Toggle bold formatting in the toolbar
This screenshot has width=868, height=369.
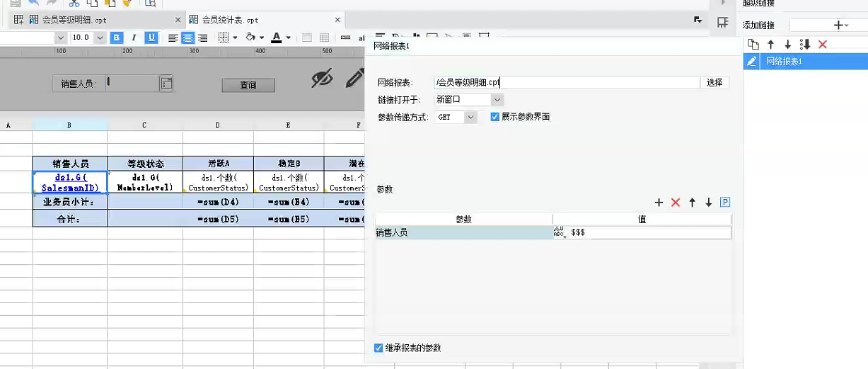117,38
